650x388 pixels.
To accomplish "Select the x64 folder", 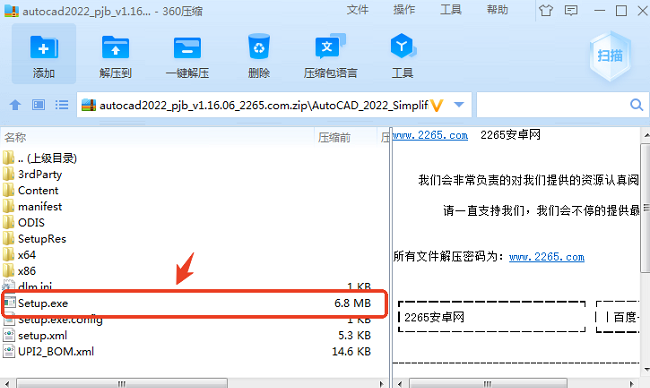I will pos(195,255).
